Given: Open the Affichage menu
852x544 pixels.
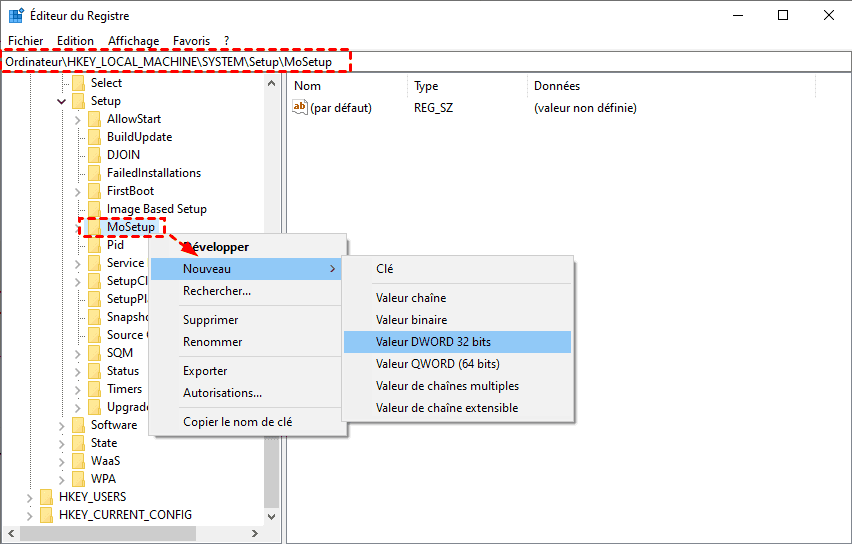Looking at the screenshot, I should click(x=134, y=41).
